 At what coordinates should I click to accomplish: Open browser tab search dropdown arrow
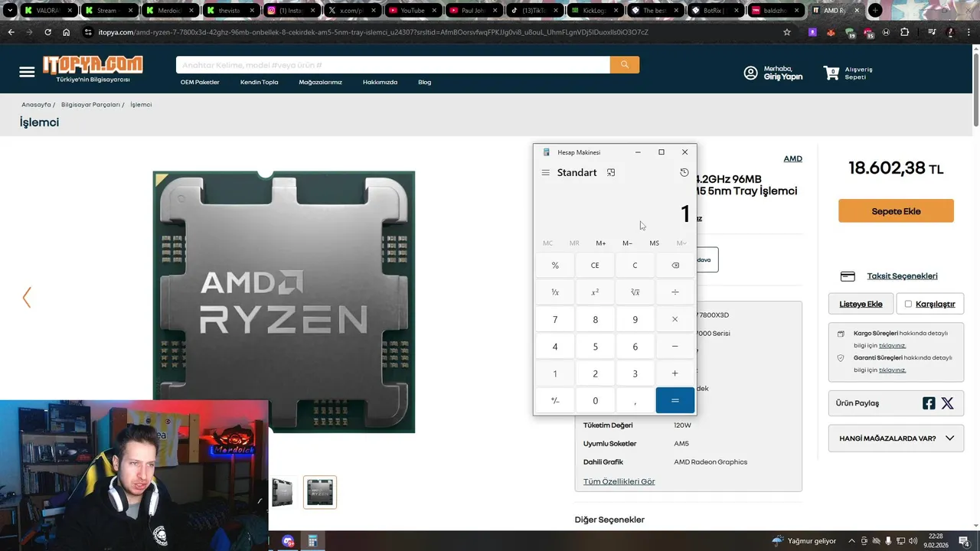point(10,11)
